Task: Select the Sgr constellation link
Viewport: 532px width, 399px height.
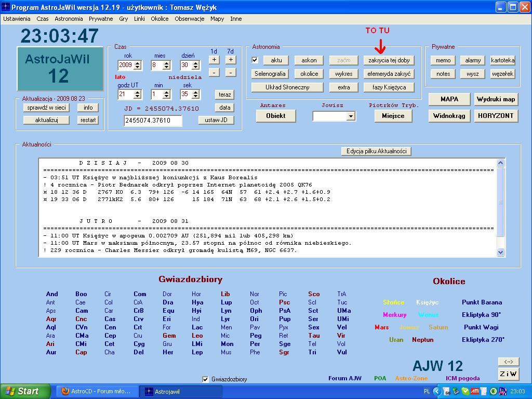Action: [284, 352]
